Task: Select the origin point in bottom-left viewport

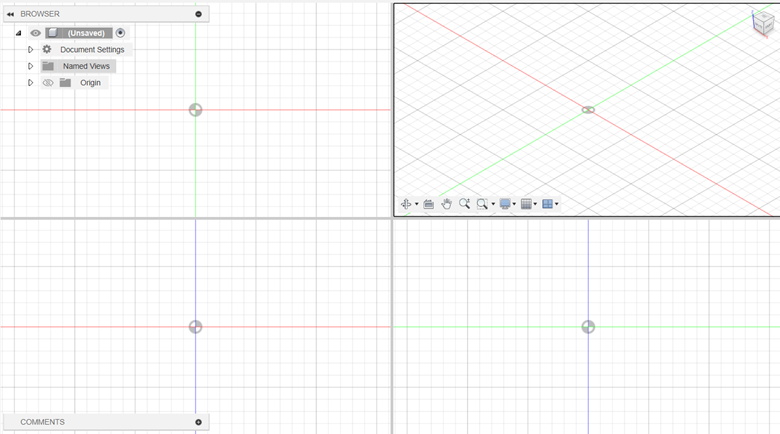Action: pyautogui.click(x=195, y=327)
